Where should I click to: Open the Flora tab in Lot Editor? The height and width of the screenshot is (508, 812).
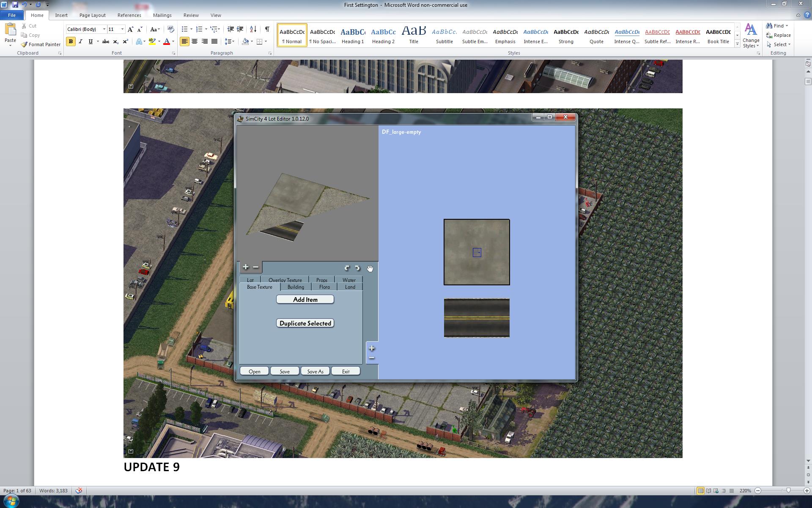pos(324,287)
